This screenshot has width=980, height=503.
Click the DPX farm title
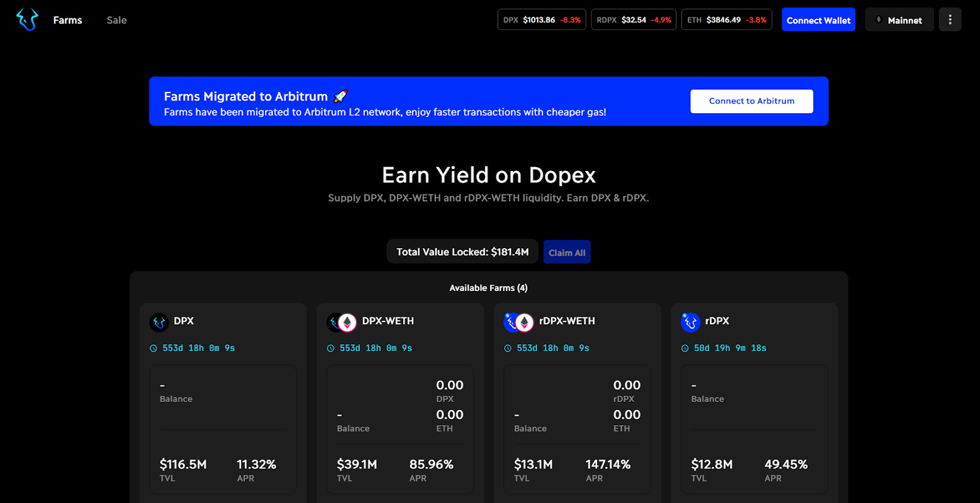point(184,321)
